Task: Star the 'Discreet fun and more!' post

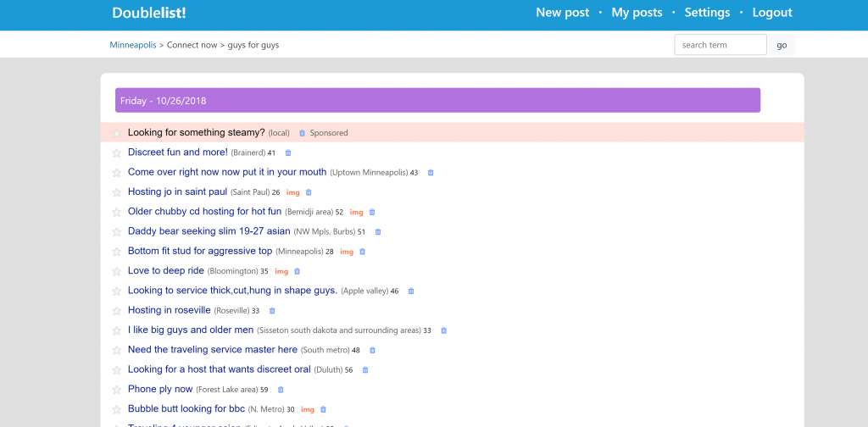Action: pyautogui.click(x=117, y=153)
